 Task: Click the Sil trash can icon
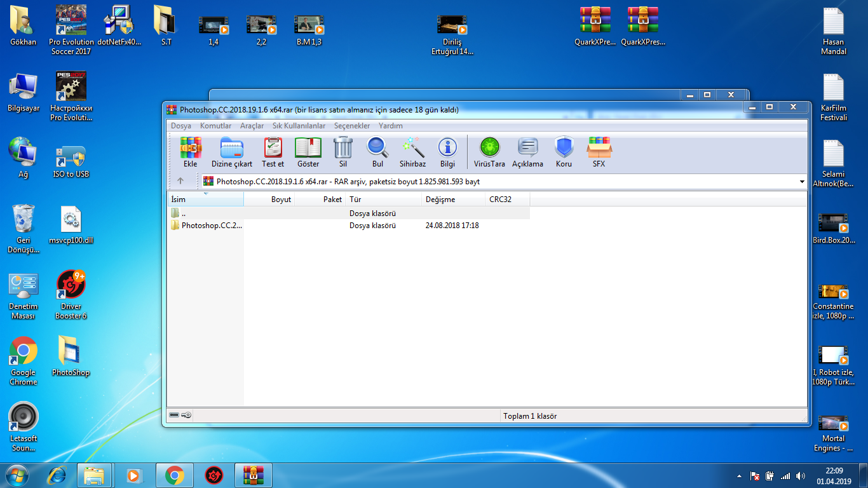[x=343, y=152]
